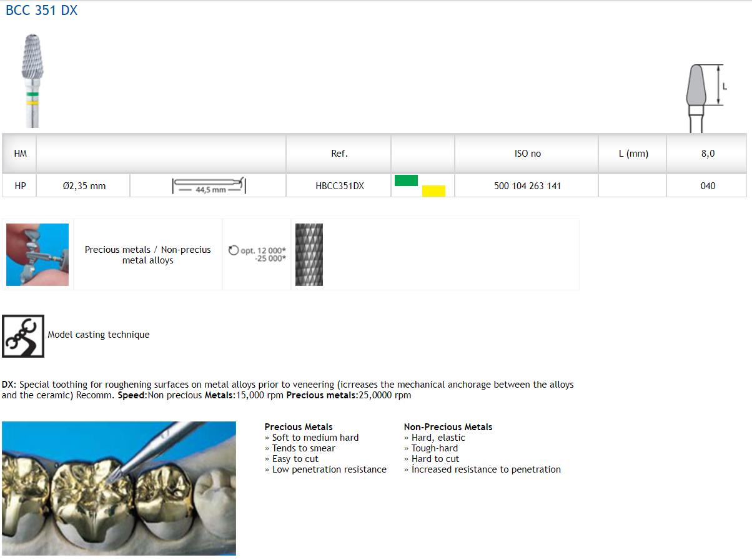Click the ISO no column header

tap(527, 154)
